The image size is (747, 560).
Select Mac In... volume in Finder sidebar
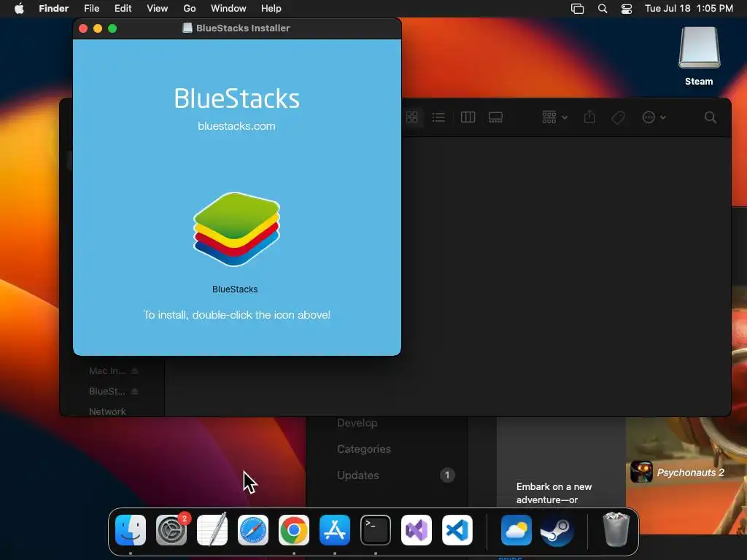(107, 370)
